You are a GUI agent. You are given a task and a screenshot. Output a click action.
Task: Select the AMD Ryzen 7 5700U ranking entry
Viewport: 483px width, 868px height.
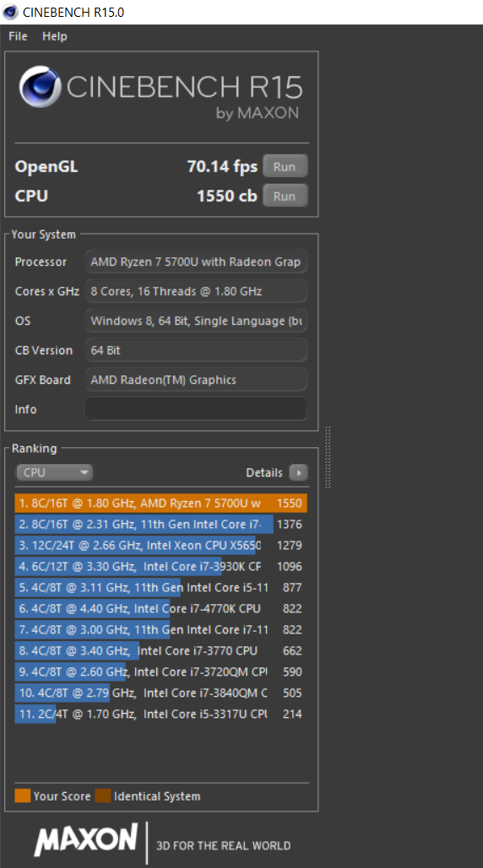tap(160, 504)
